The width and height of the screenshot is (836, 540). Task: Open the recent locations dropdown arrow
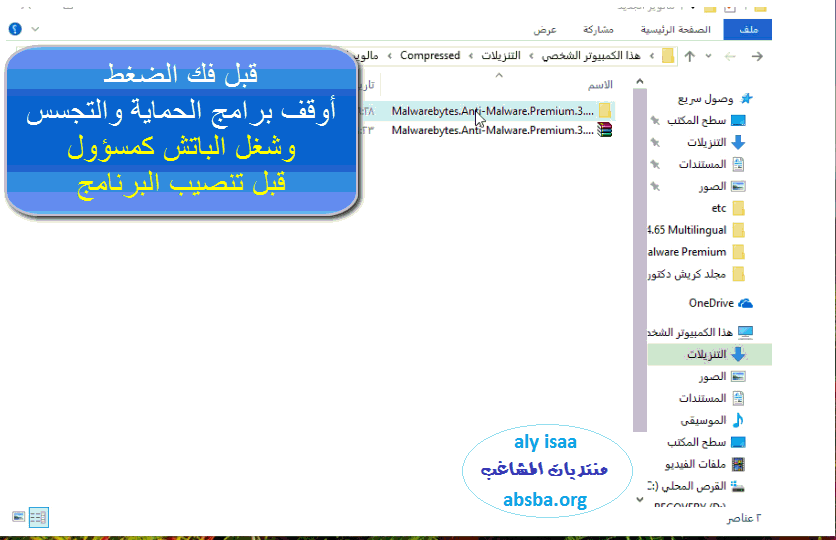709,56
